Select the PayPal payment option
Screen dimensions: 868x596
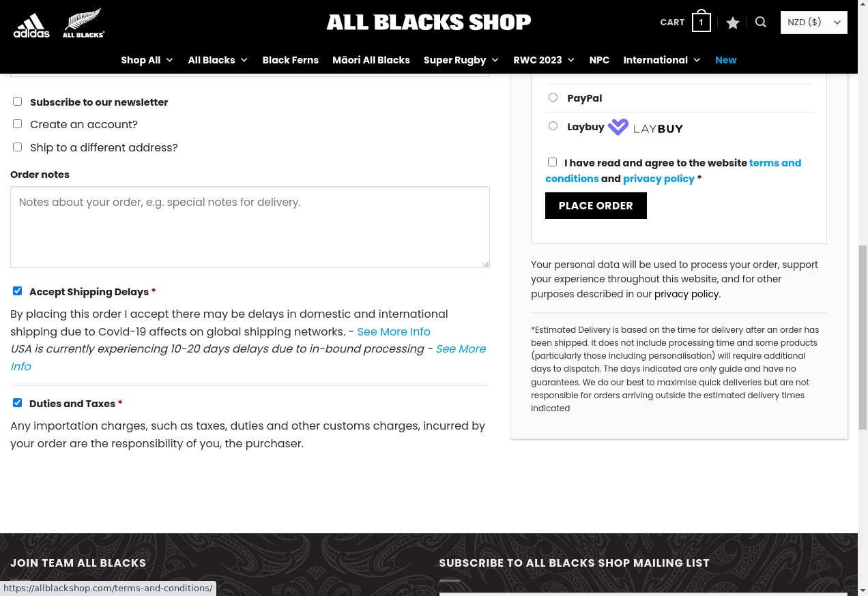pyautogui.click(x=553, y=97)
